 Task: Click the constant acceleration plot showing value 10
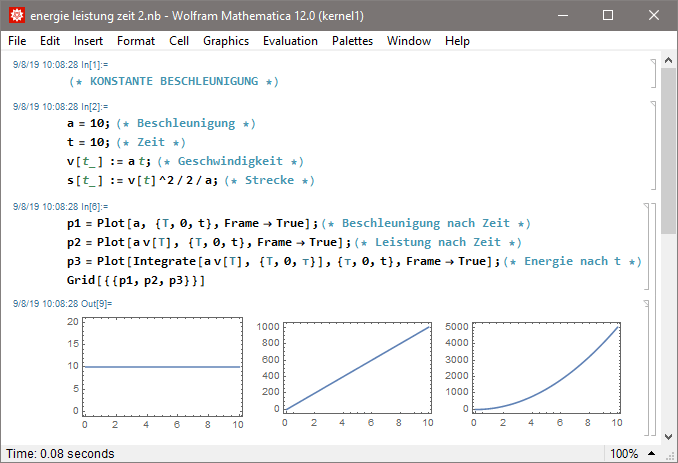[162, 367]
